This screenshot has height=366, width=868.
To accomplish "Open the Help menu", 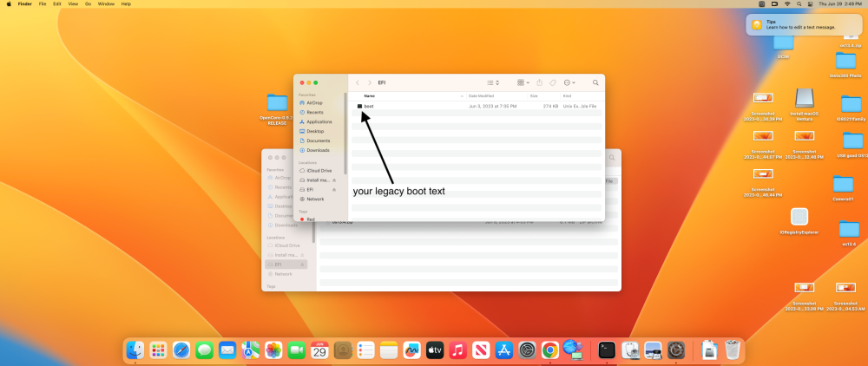I will (x=126, y=3).
